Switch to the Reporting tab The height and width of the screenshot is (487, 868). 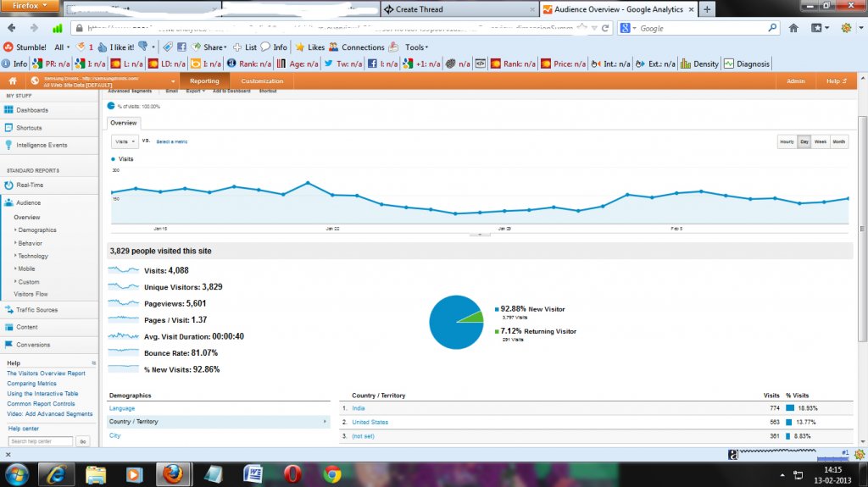[204, 80]
